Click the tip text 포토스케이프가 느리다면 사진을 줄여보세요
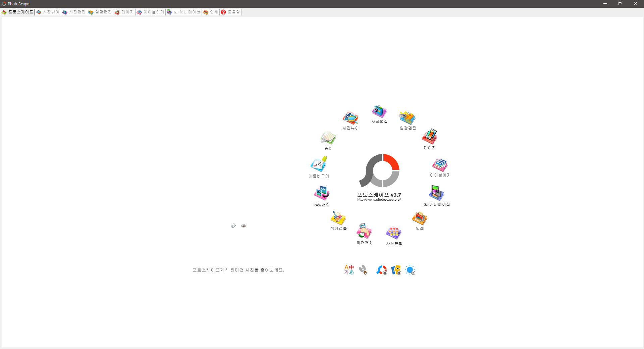The image size is (644, 349). [238, 270]
